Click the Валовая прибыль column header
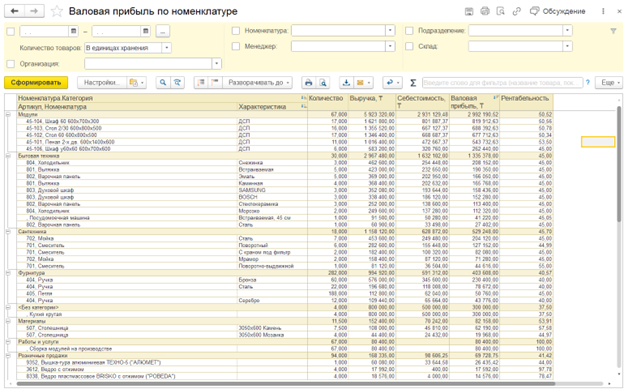This screenshot has width=624, height=389. [474, 102]
